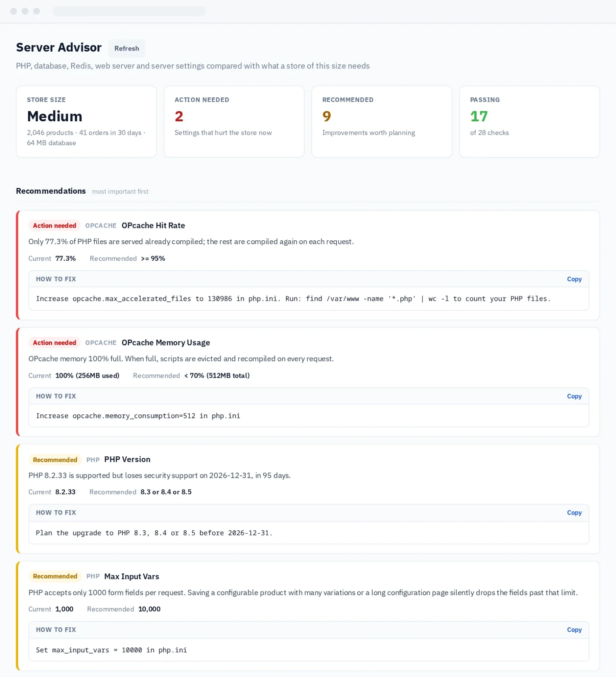Click the opcache.memory_consumption=512 fix text
This screenshot has height=677, width=616.
pyautogui.click(x=138, y=416)
